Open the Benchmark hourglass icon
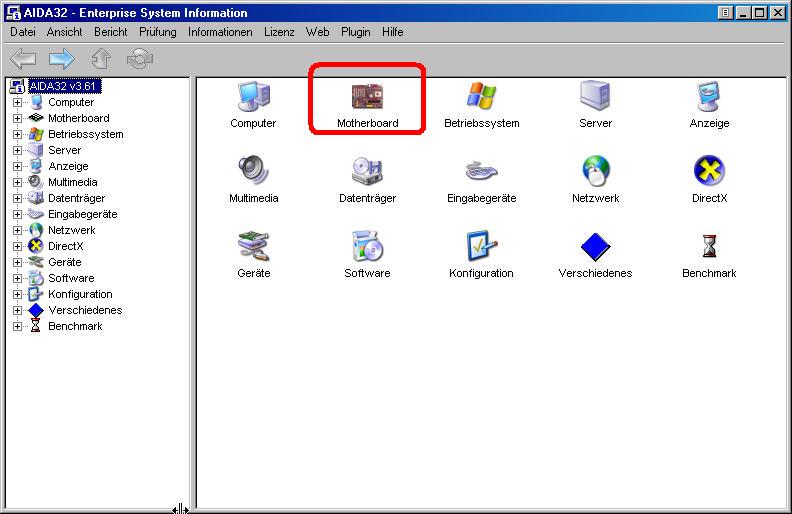 (x=709, y=247)
